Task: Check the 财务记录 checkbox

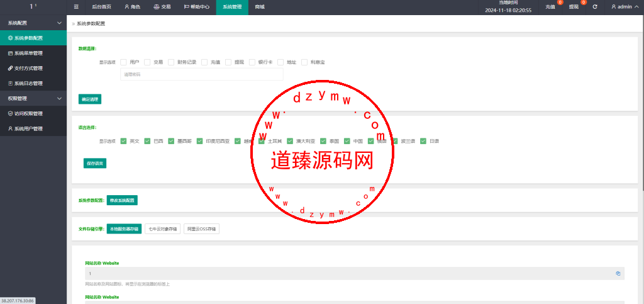Action: click(x=171, y=62)
